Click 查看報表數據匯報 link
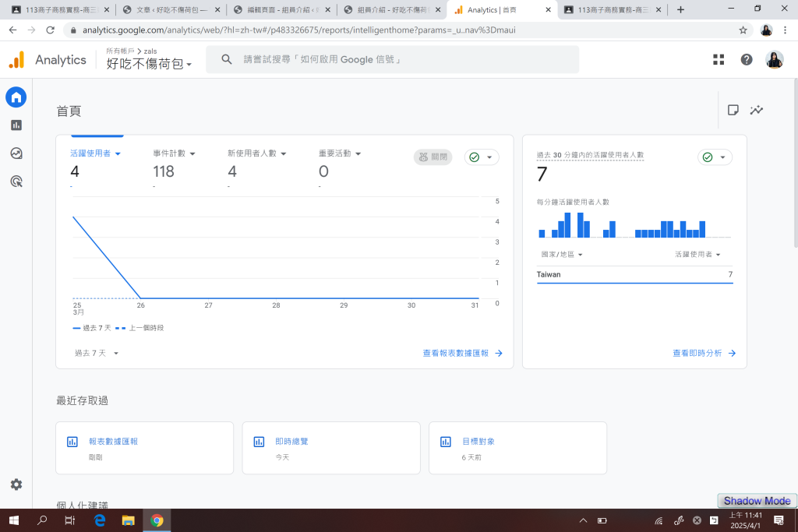Viewport: 798px width, 532px height. (x=462, y=353)
